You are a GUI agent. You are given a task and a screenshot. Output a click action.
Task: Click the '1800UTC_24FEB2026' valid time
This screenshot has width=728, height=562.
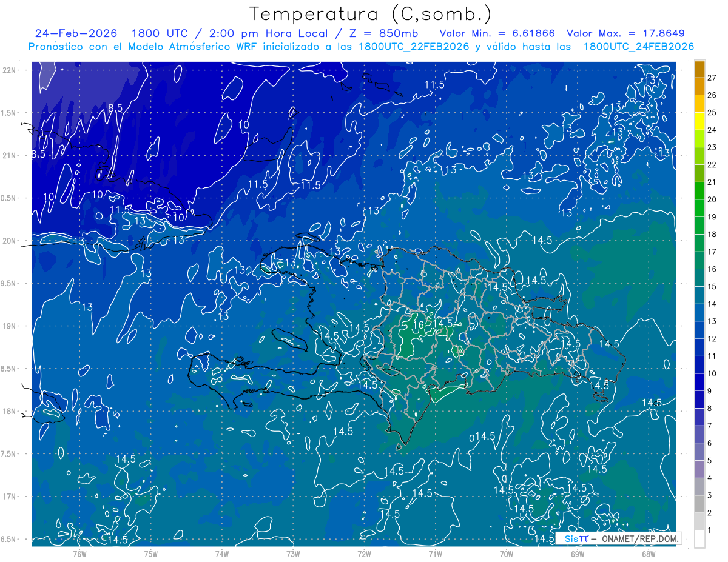coord(639,47)
